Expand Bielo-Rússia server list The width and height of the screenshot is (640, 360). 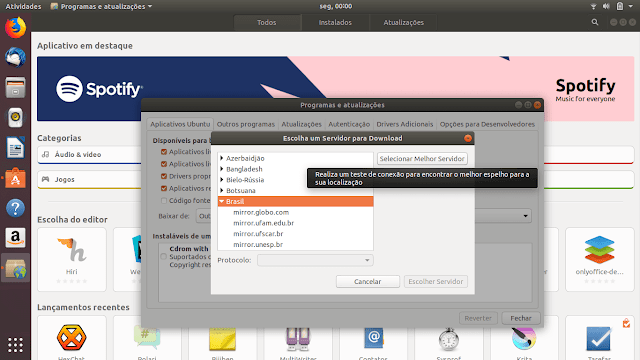(x=222, y=180)
